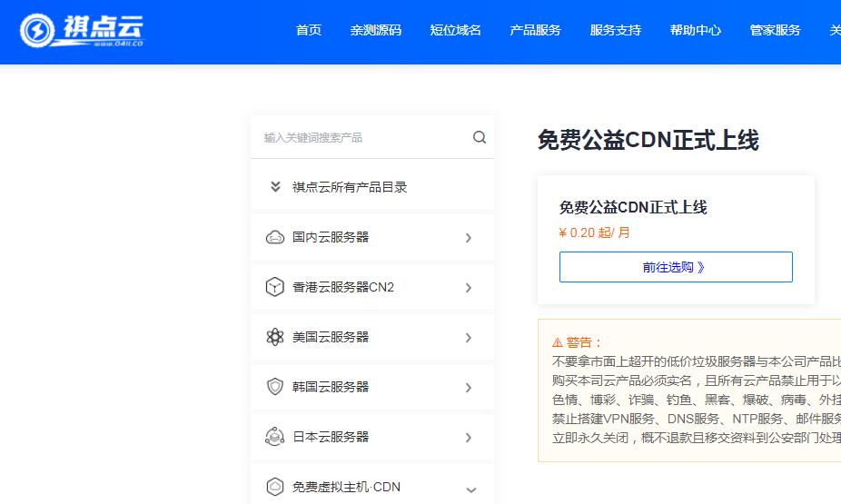Click the double-chevron icon beside 祺点云所有产品目录
This screenshot has height=504, width=841.
[275, 186]
